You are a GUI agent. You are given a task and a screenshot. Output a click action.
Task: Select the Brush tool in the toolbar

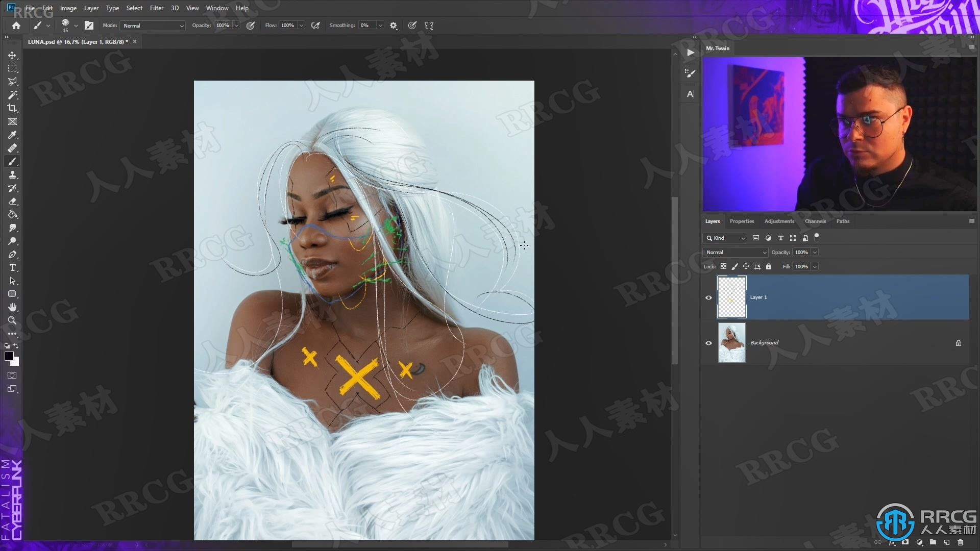(12, 161)
